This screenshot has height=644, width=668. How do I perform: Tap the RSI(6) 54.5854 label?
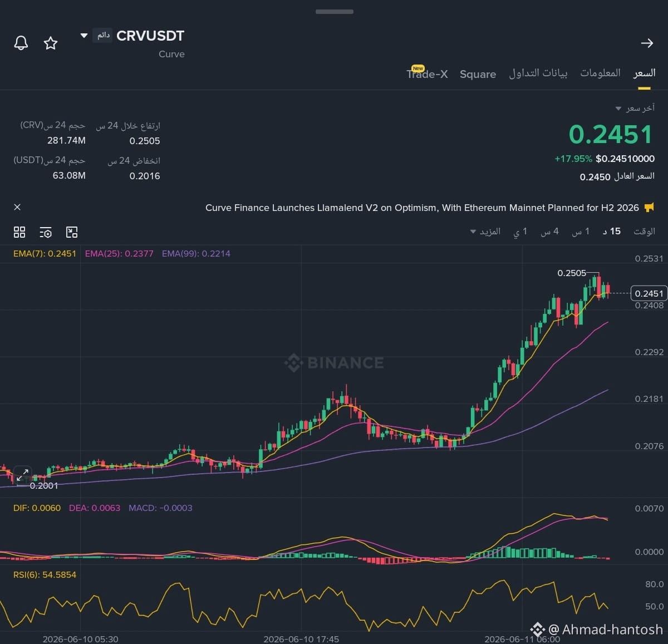tap(45, 574)
